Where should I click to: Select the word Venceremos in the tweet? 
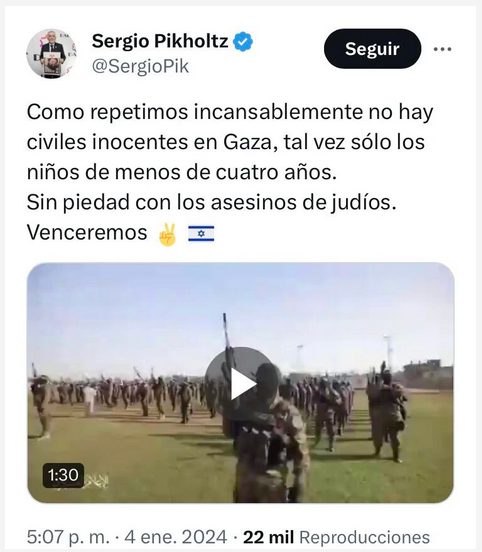click(x=87, y=233)
